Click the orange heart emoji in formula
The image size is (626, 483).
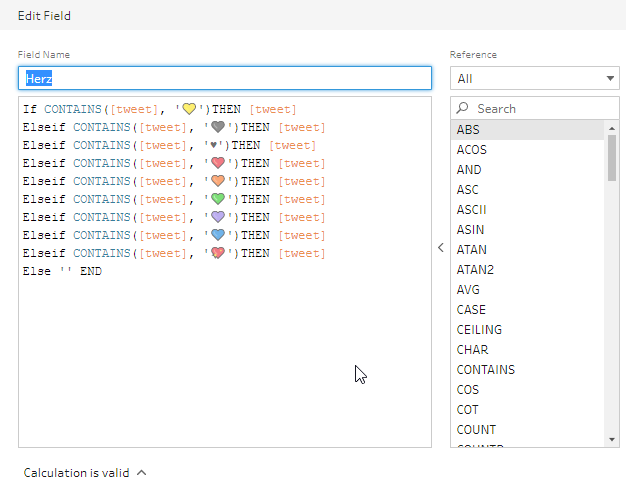(x=218, y=181)
